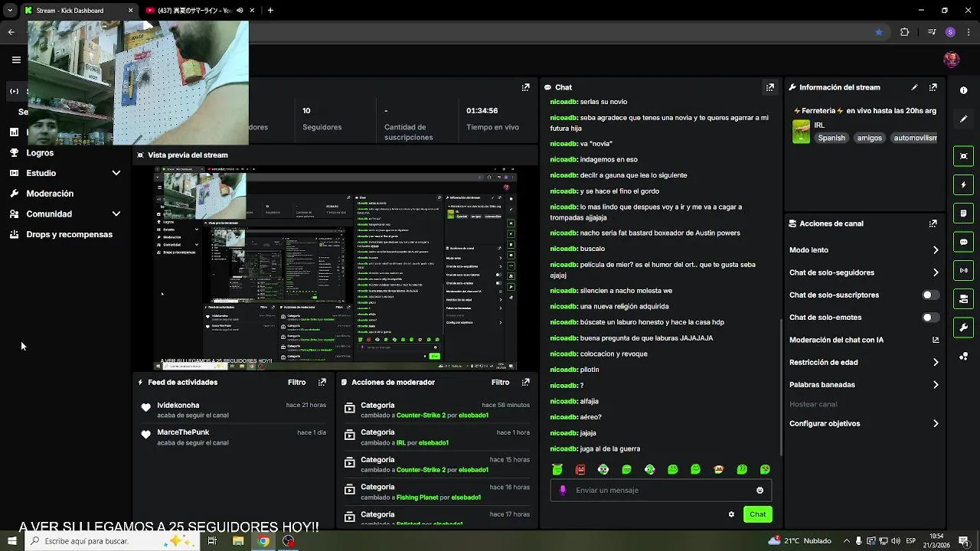Image resolution: width=980 pixels, height=551 pixels.
Task: Open chat settings gear icon
Action: pyautogui.click(x=731, y=514)
